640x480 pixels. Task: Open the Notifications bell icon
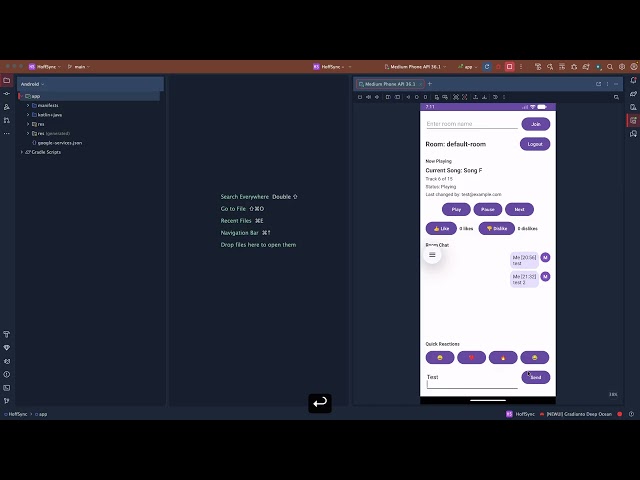(x=633, y=80)
